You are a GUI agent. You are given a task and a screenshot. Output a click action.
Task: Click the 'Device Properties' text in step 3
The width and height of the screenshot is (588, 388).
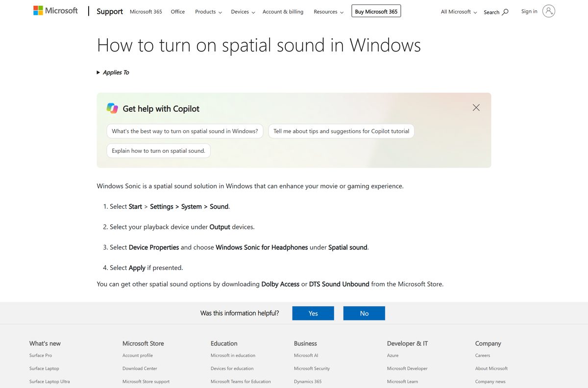tap(154, 247)
